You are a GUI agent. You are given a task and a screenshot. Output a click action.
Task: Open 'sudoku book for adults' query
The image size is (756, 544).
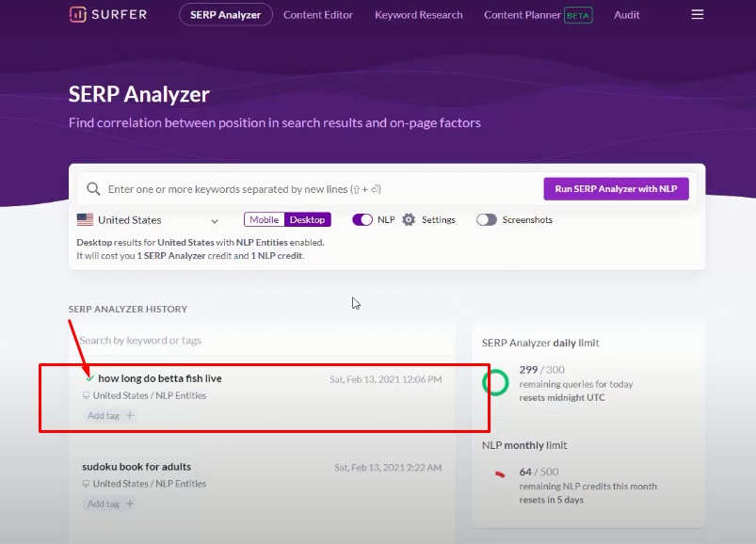coord(137,467)
